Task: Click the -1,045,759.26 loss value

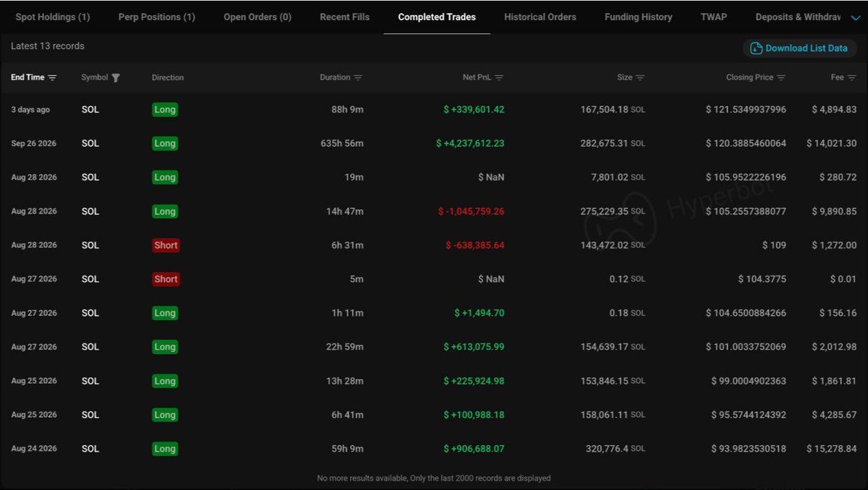Action: [x=471, y=212]
